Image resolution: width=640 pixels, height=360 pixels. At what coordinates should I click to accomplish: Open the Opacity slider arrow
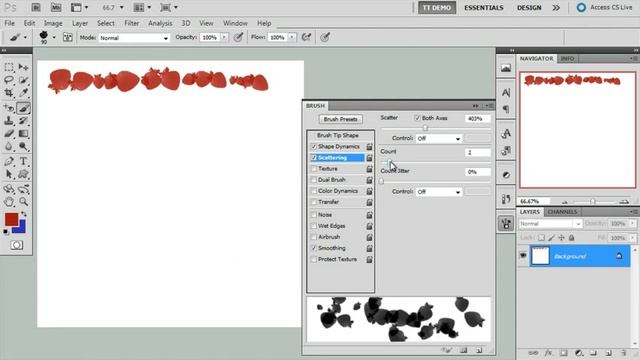point(224,38)
